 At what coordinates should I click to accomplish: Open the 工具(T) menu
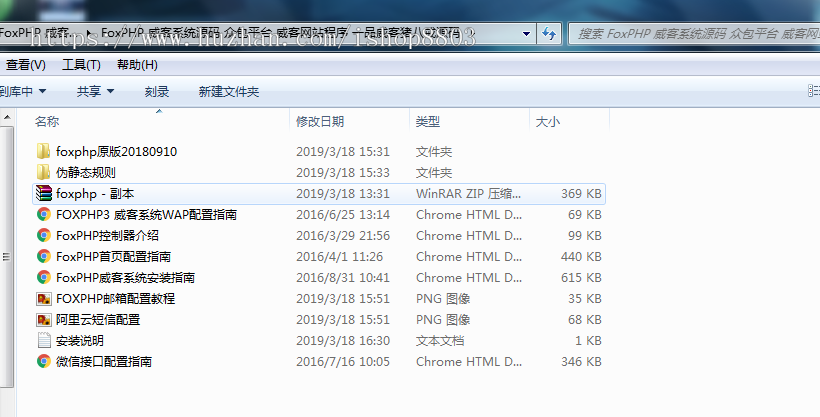pos(81,65)
